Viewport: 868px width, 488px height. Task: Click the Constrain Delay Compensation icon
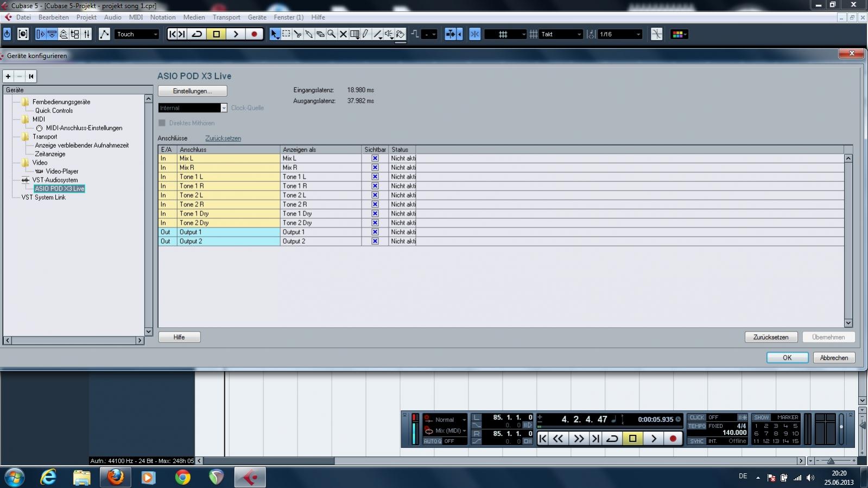click(x=23, y=34)
